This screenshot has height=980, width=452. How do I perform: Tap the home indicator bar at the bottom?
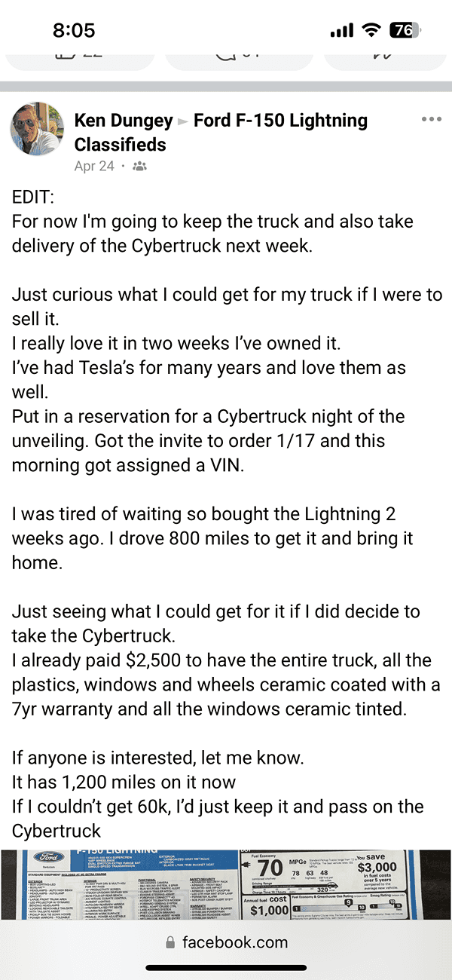pos(226,967)
